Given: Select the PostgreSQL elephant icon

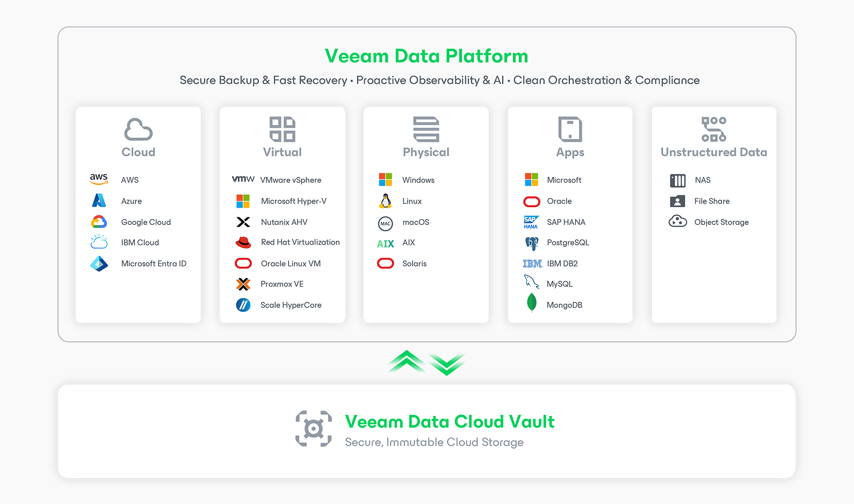Looking at the screenshot, I should [x=532, y=243].
